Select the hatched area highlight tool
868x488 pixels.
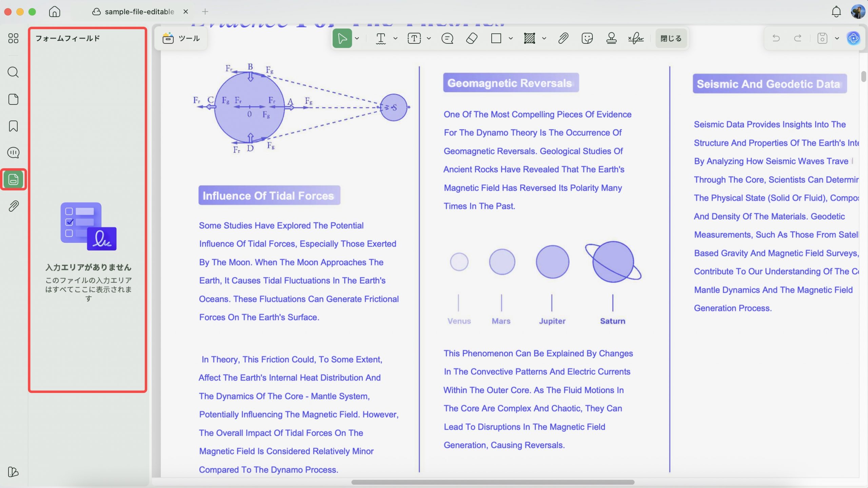529,38
